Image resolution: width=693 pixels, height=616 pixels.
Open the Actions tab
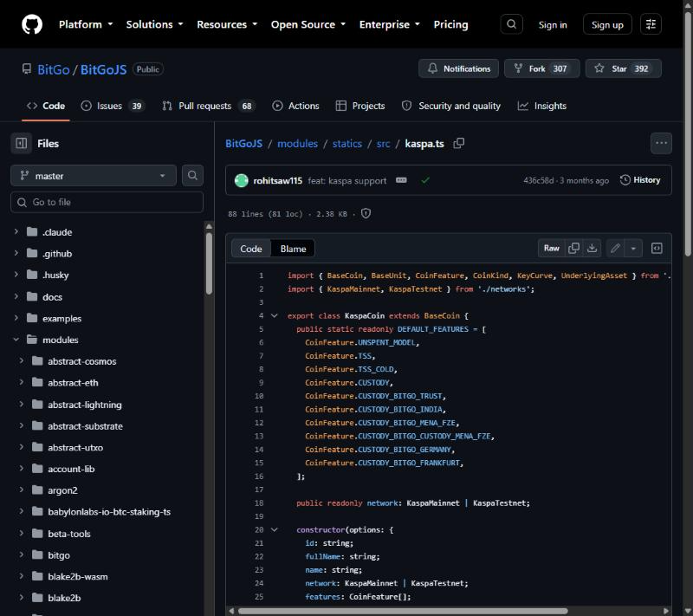(x=295, y=106)
